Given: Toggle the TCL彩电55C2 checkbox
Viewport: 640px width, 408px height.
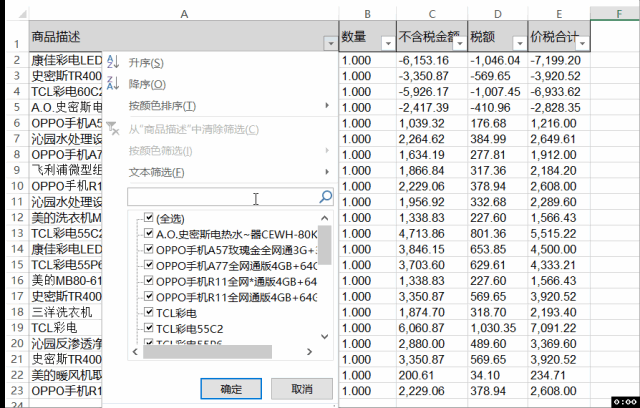Looking at the screenshot, I should (x=149, y=328).
